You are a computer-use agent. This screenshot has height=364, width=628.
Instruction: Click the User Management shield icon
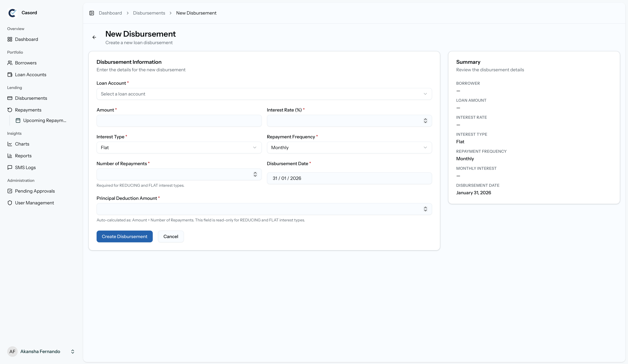pyautogui.click(x=10, y=203)
